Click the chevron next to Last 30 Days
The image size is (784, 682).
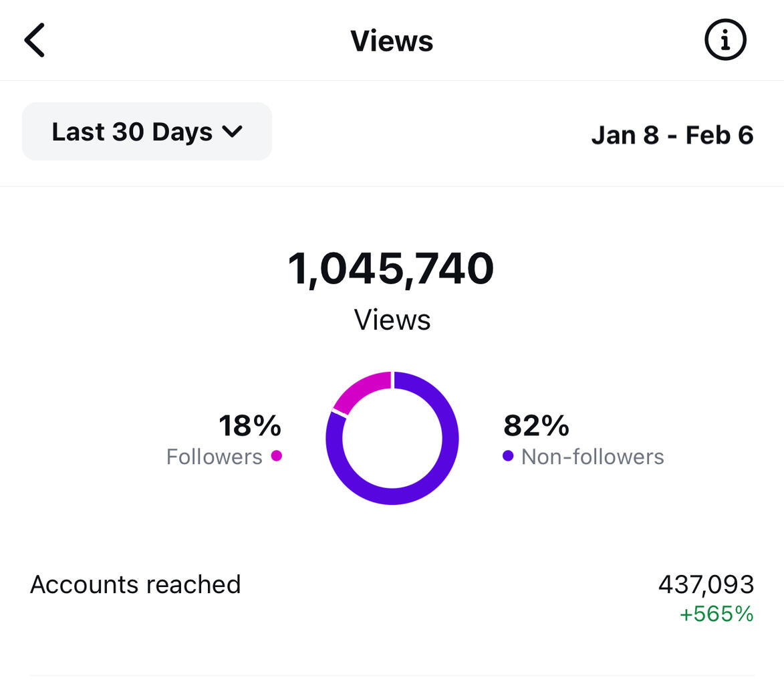[x=232, y=132]
